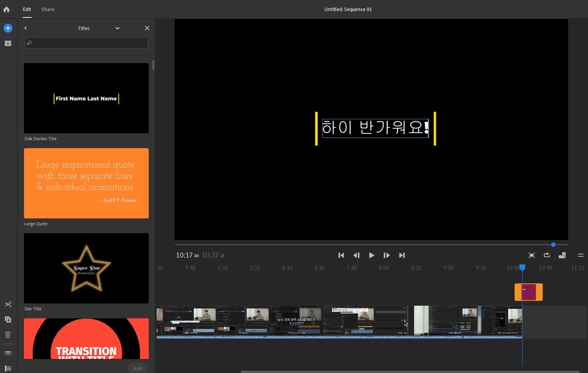Click the duplicate clip icon
588x373 pixels.
click(8, 319)
